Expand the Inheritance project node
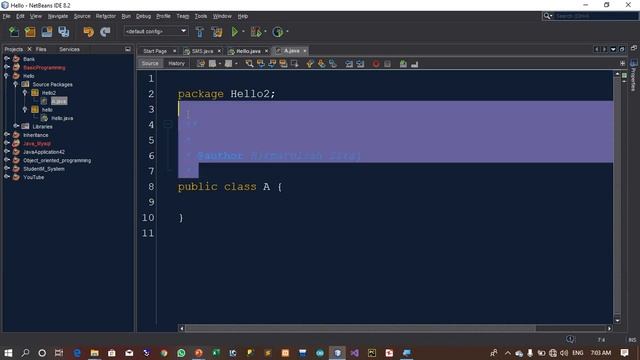This screenshot has width=640, height=360. pos(7,135)
